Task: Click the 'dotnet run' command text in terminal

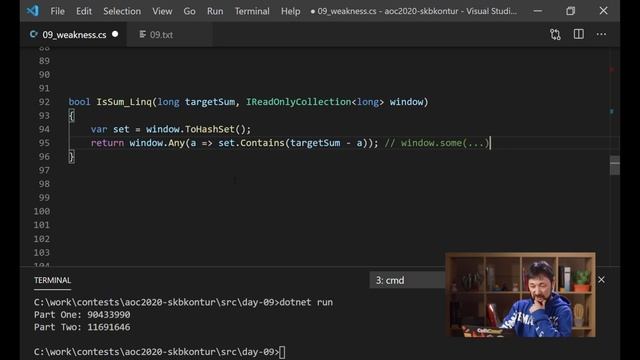Action: click(x=306, y=302)
